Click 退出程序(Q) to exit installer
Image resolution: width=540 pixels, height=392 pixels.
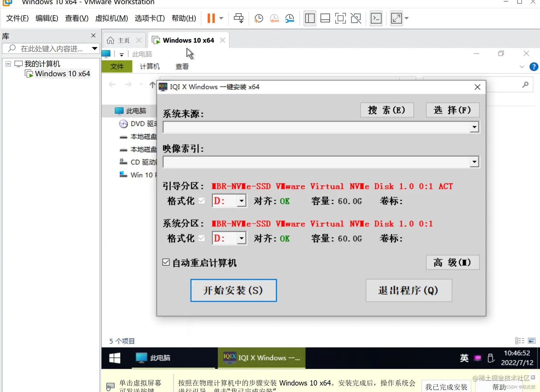click(409, 290)
